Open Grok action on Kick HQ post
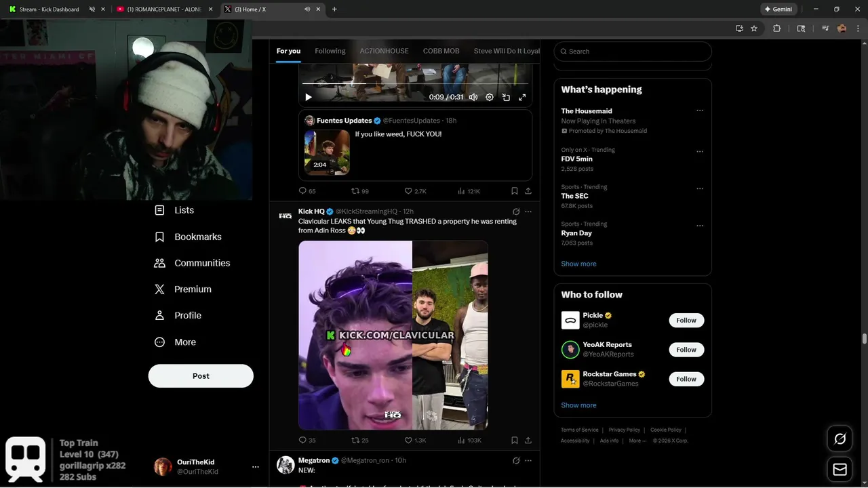The height and width of the screenshot is (488, 868). point(516,211)
